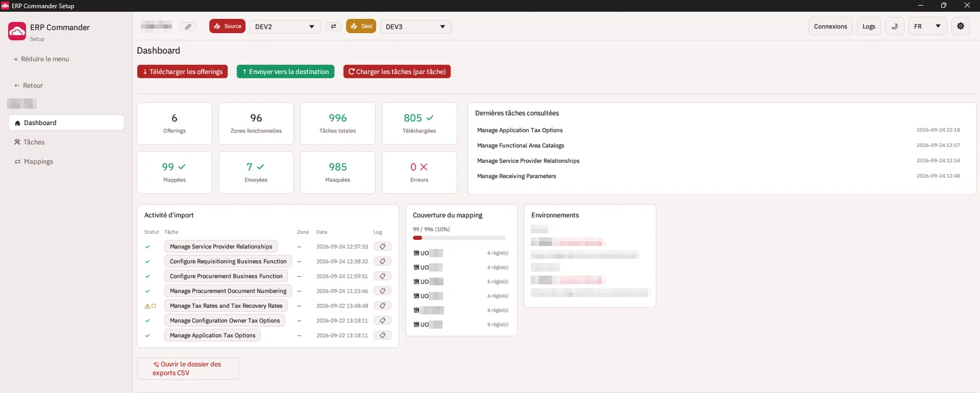Click date 2026-09-24 12:57:53
This screenshot has width=980, height=393.
[x=342, y=247]
